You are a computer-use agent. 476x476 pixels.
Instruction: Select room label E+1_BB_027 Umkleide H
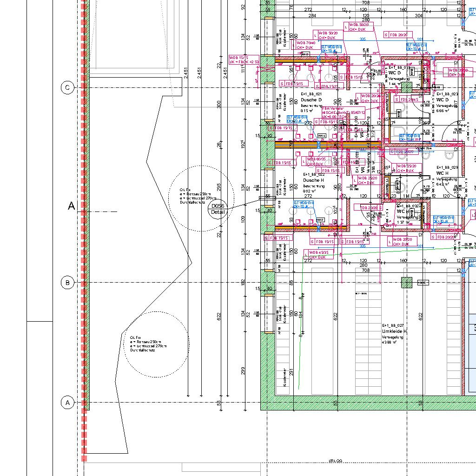click(394, 329)
